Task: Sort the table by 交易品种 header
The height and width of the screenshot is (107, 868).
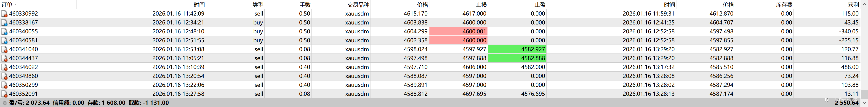Action: point(358,5)
